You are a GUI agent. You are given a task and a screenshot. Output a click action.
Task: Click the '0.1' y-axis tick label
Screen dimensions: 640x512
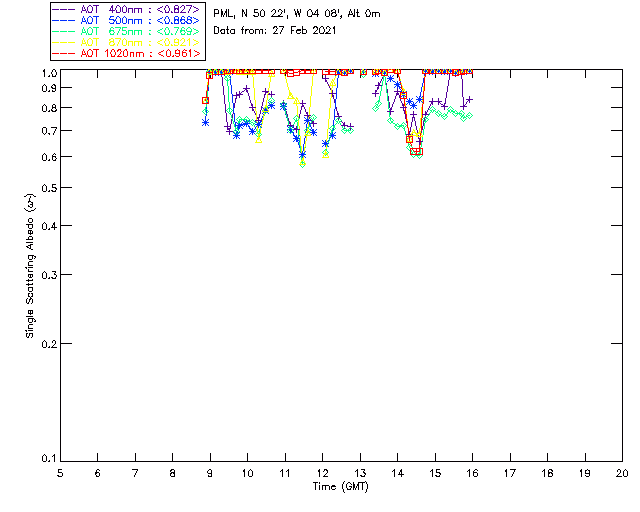point(49,459)
